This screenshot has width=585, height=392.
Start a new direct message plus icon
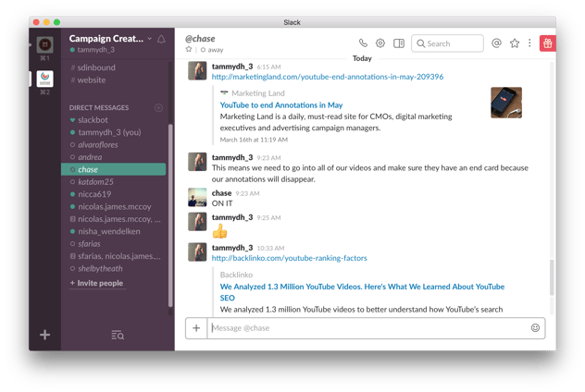(x=158, y=107)
